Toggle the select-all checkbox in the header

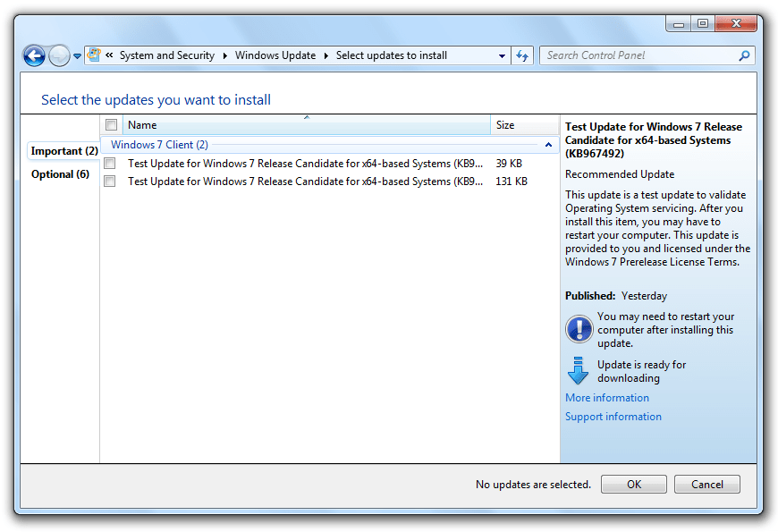(111, 124)
